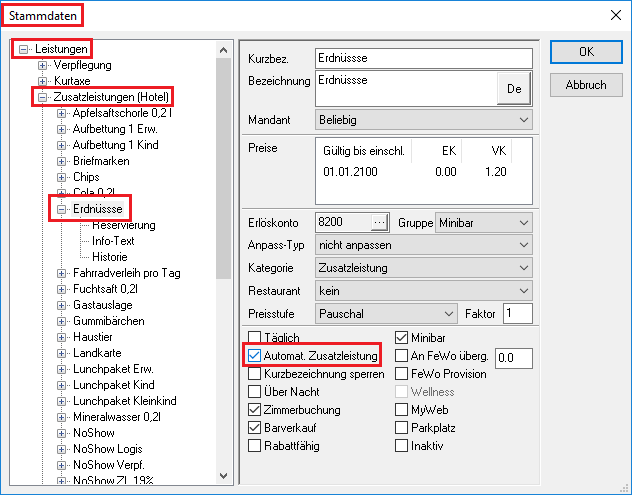Uncheck the Zimmerbuchung checkbox
Screen dimensions: 632x495
[x=254, y=410]
